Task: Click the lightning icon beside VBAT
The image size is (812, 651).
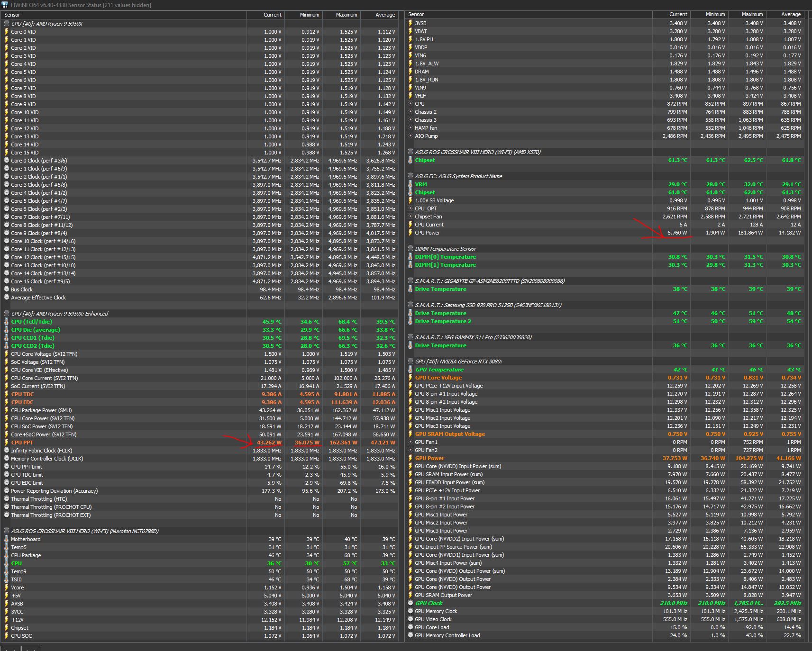Action: pos(411,31)
